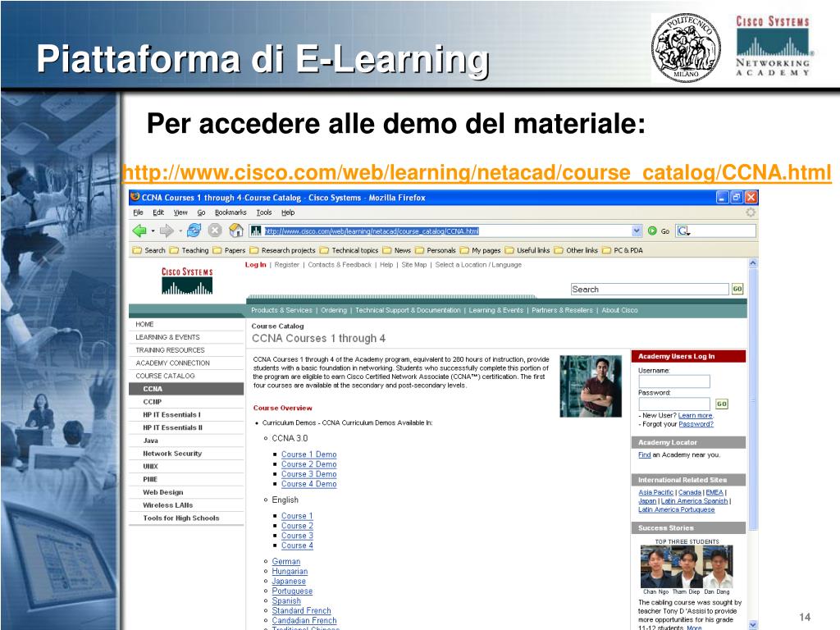Click the Forgot Password link
This screenshot has width=840, height=630.
pyautogui.click(x=696, y=424)
